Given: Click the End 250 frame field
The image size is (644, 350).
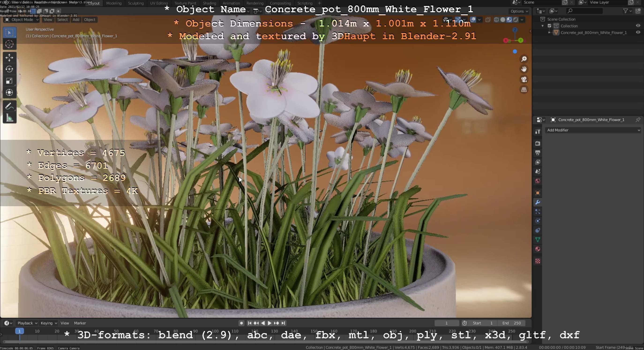Looking at the screenshot, I should coord(511,323).
